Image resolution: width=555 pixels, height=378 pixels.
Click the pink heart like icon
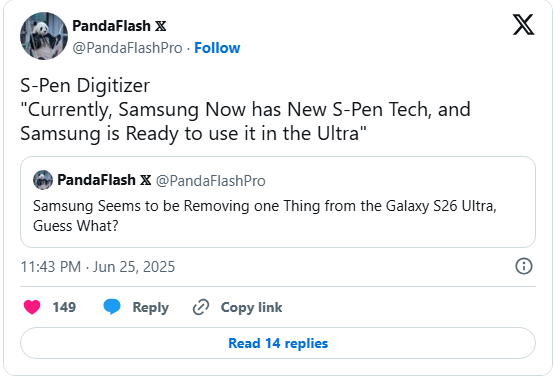(x=32, y=307)
